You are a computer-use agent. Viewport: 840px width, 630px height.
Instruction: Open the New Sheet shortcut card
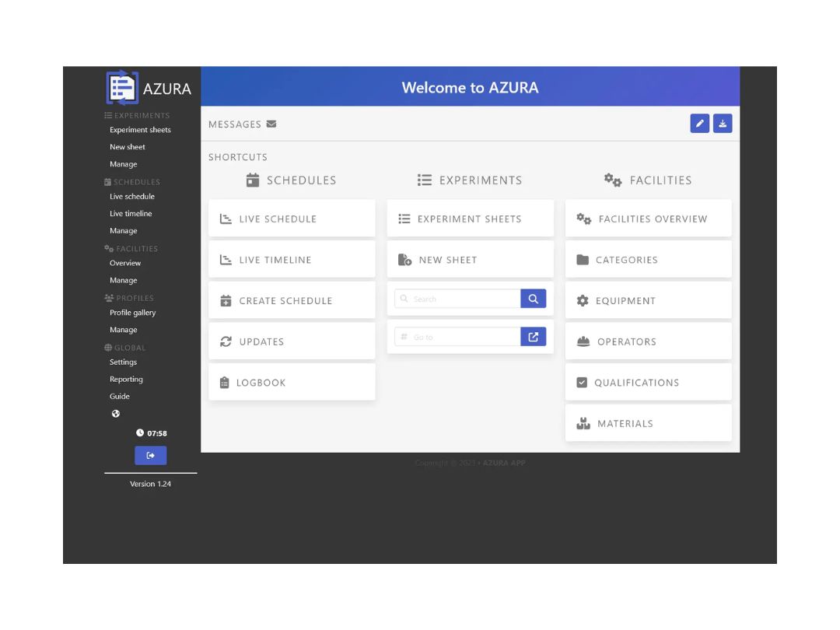[471, 259]
